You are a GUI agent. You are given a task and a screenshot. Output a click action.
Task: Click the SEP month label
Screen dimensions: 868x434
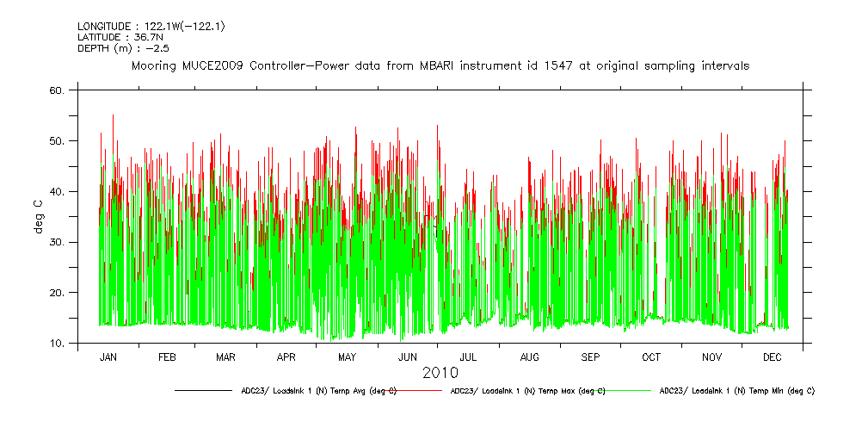(x=591, y=356)
